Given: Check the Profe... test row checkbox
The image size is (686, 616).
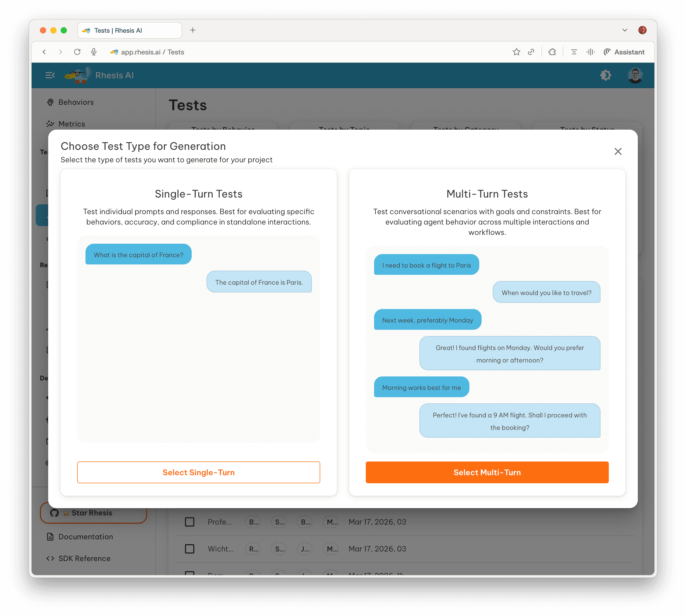Looking at the screenshot, I should 189,522.
